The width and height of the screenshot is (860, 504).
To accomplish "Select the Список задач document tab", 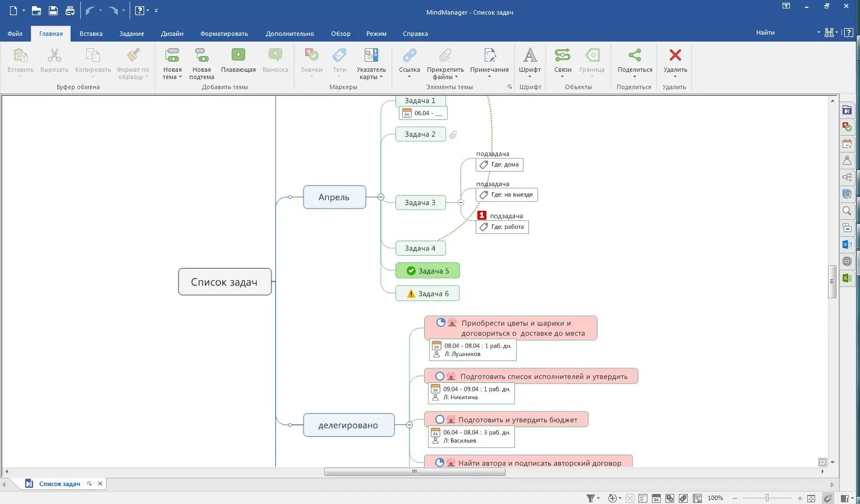I will (x=59, y=484).
